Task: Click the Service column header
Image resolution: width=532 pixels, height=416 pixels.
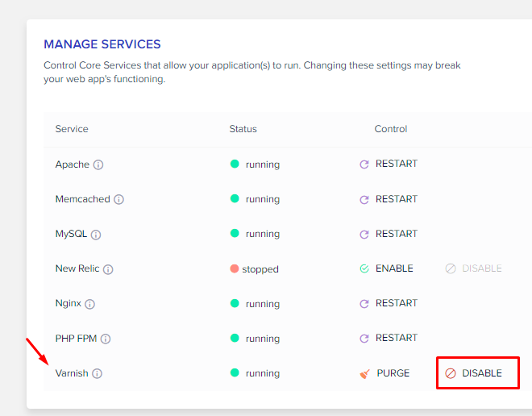Action: tap(72, 129)
